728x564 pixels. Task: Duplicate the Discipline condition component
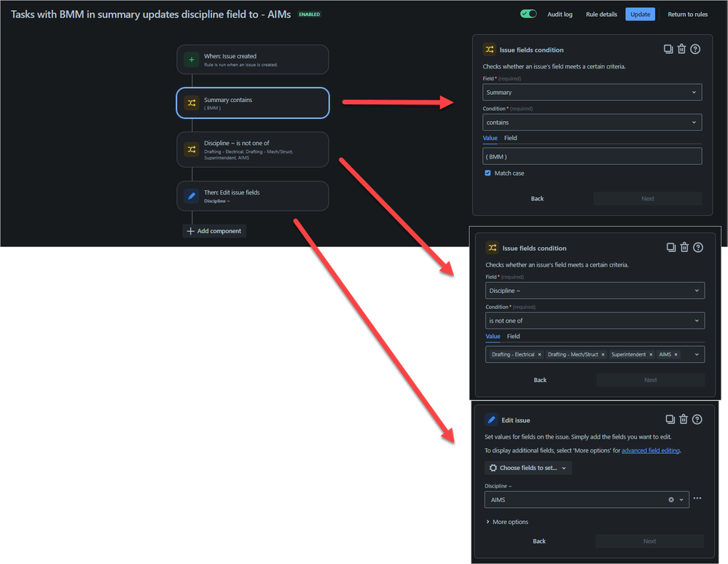(x=671, y=248)
